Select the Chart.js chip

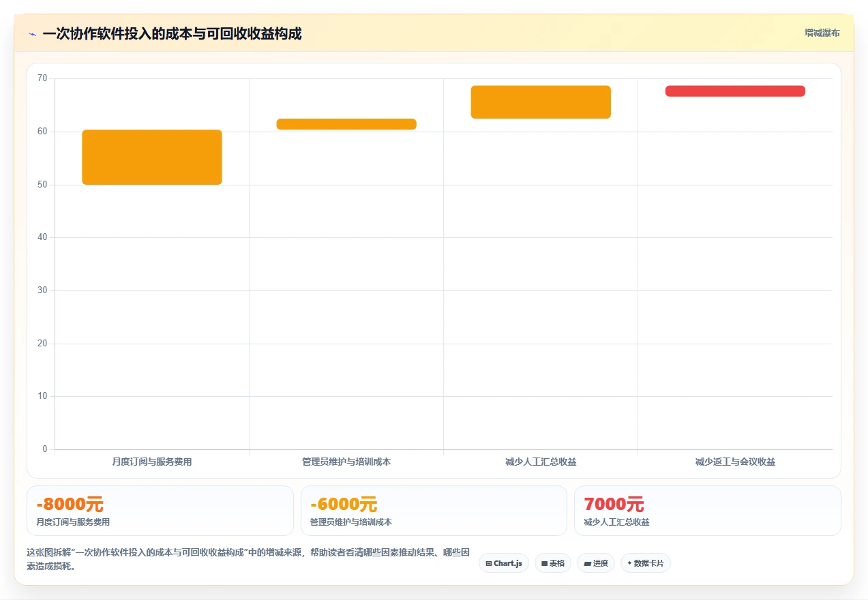point(504,563)
